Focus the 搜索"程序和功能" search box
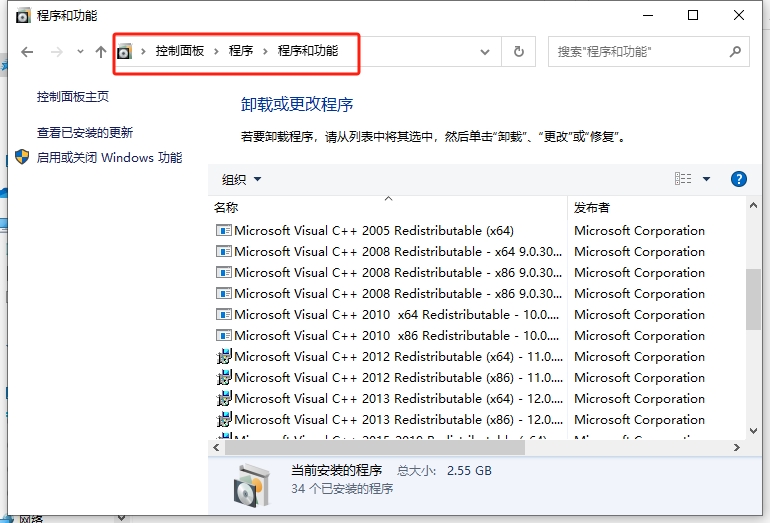 click(648, 52)
